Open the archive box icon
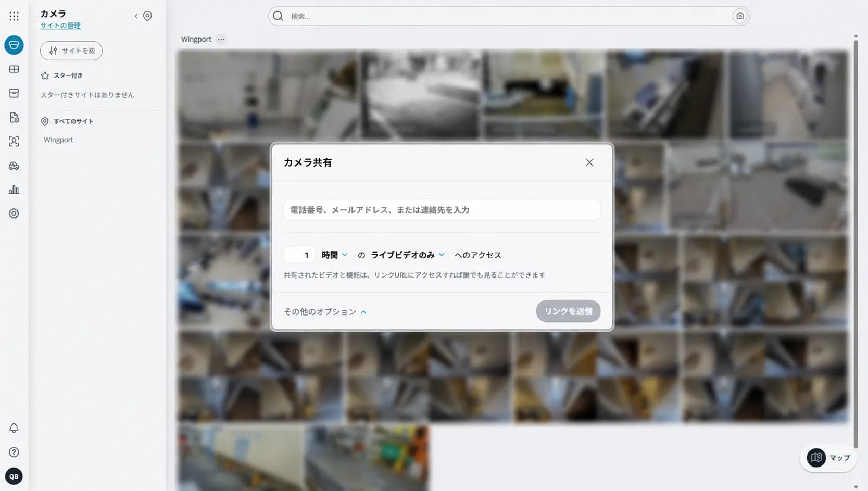The width and height of the screenshot is (868, 491). (14, 93)
